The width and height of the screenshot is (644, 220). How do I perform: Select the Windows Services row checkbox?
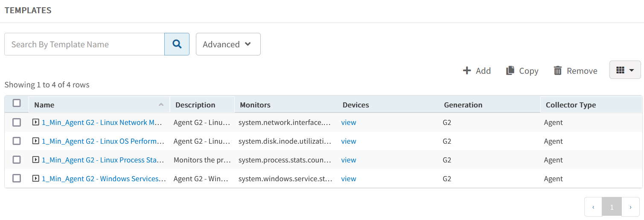pyautogui.click(x=17, y=179)
